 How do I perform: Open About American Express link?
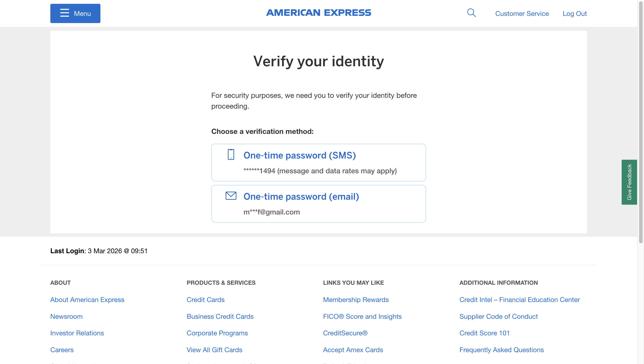point(87,300)
